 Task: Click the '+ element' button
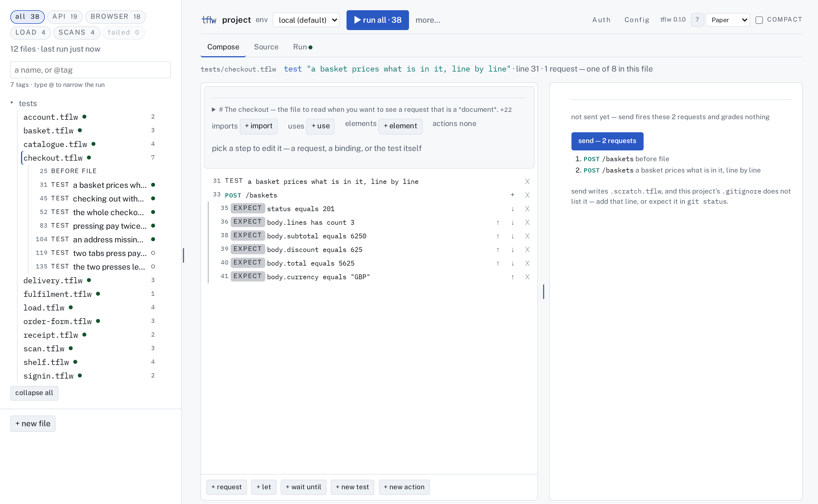tap(400, 126)
